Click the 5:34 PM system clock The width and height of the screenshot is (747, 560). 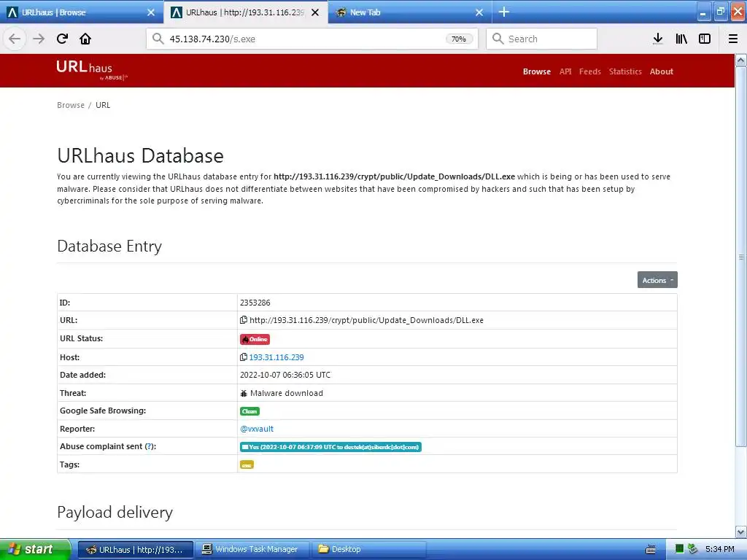(719, 550)
